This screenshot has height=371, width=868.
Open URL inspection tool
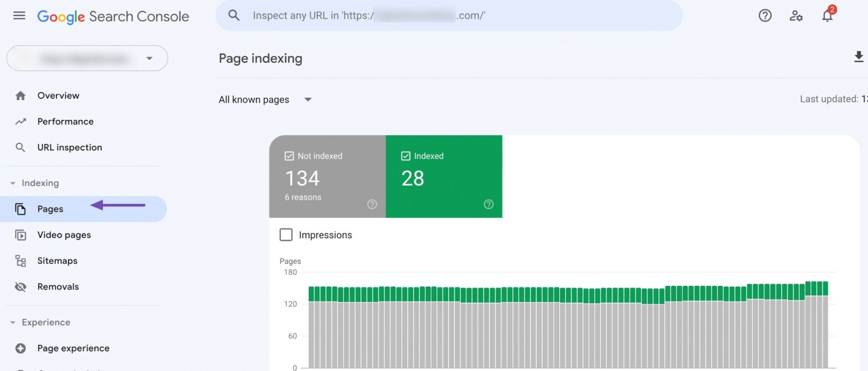tap(69, 147)
